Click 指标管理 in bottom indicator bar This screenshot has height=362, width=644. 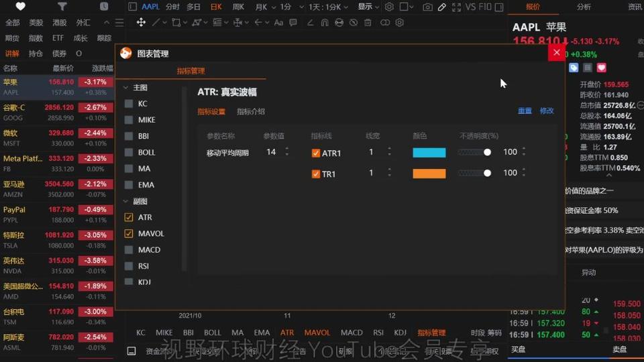431,333
